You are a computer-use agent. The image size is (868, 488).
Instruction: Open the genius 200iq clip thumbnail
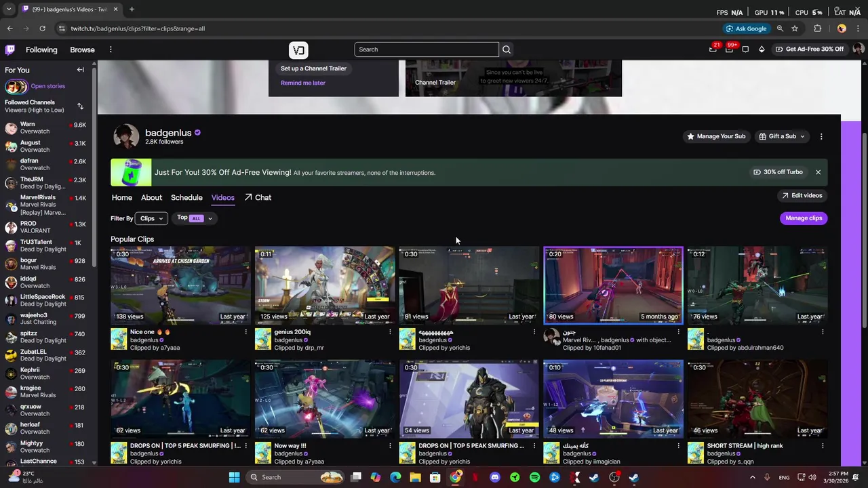pos(325,285)
